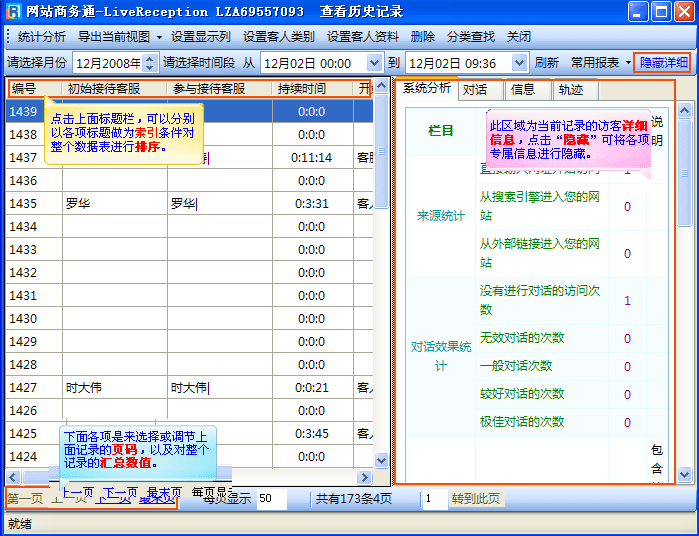Switch to the 对话 tab

pyautogui.click(x=475, y=89)
